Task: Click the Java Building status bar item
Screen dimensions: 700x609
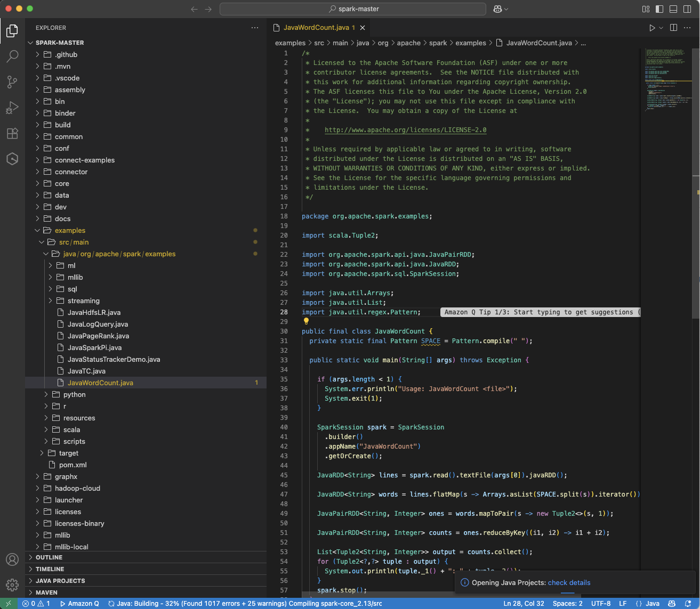Action: pos(245,604)
